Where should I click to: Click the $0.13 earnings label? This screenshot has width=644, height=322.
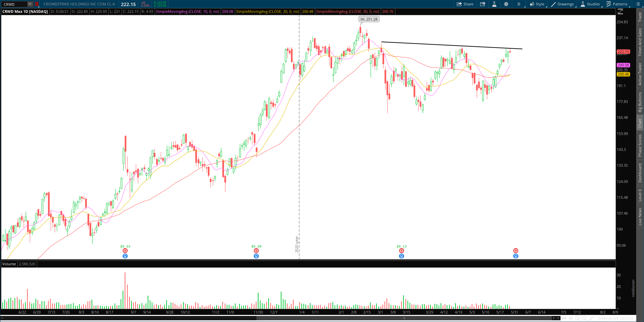click(402, 246)
